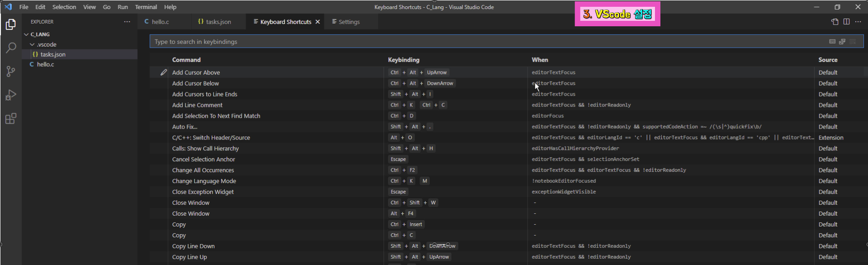Open the Run and Debug view

[11, 95]
